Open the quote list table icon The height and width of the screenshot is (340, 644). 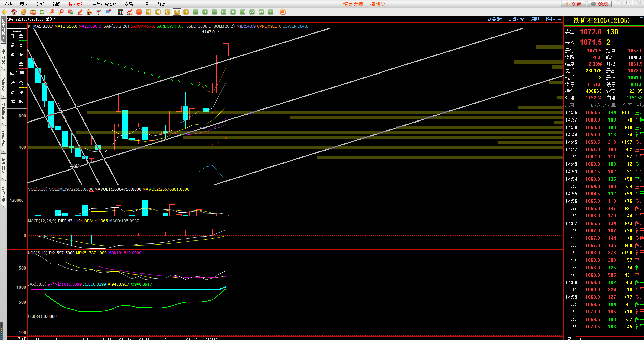120,12
